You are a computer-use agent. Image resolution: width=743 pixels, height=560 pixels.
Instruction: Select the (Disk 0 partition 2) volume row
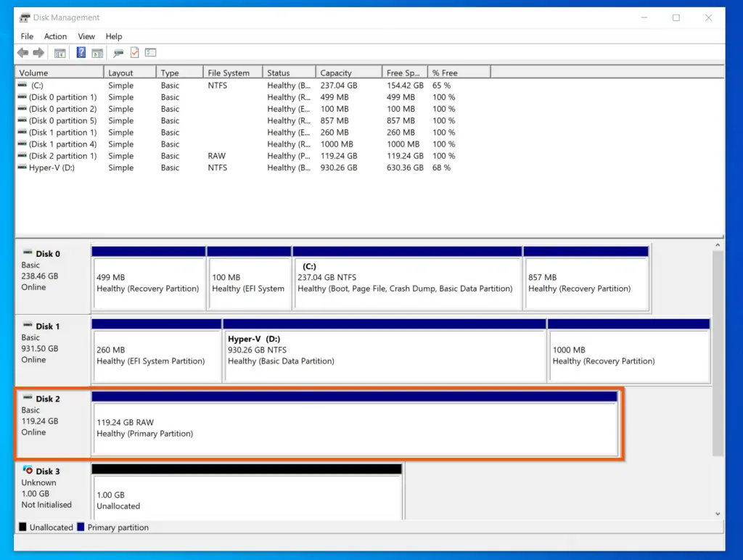coord(253,109)
